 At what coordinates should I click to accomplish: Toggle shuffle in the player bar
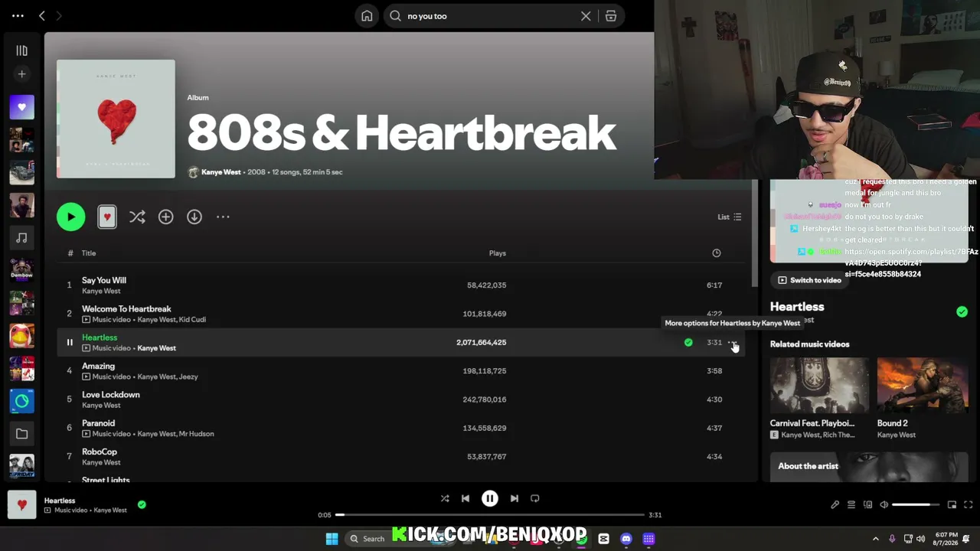pos(445,498)
